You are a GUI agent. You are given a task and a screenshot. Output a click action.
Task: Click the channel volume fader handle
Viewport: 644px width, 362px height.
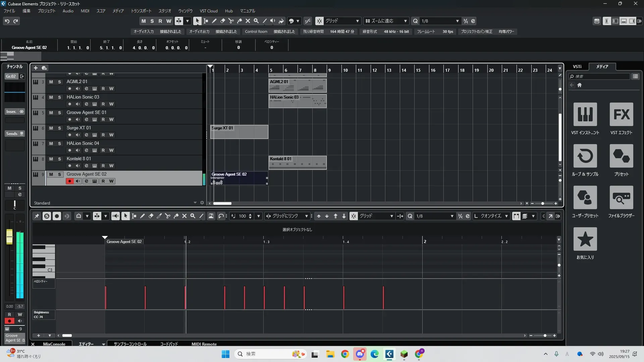pos(9,237)
